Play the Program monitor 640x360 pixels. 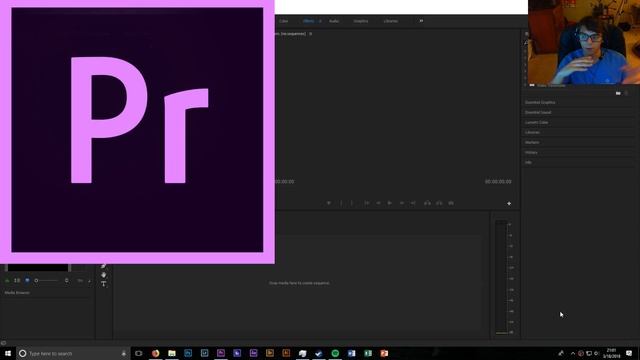tap(390, 203)
